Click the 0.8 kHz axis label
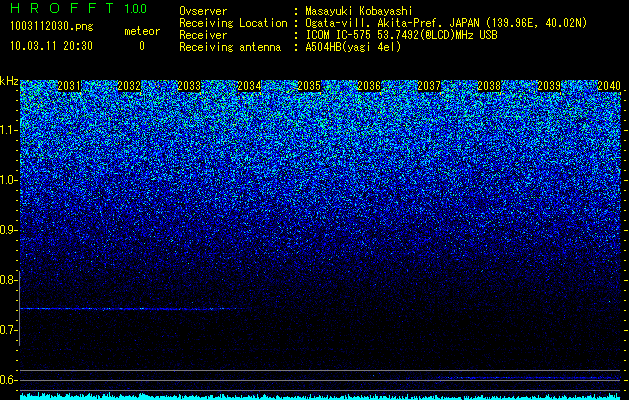Viewport: 629px width, 400px height. 8,280
